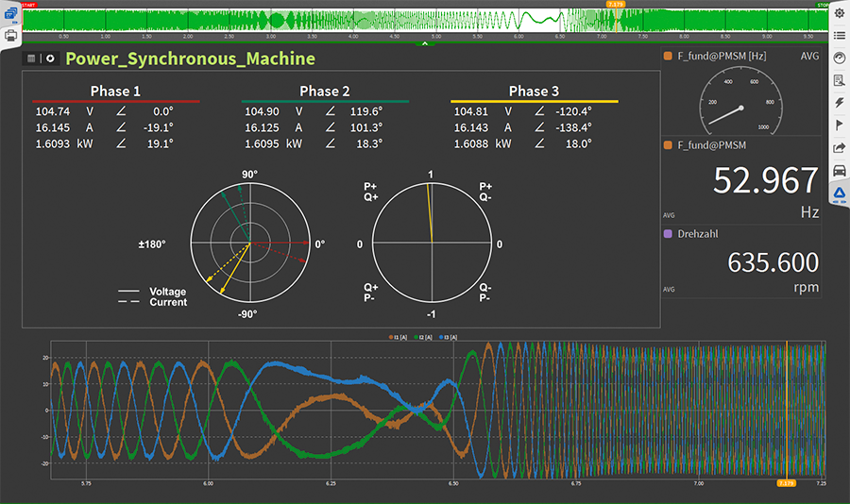Click the lightning bolt power icon
850x504 pixels.
[839, 102]
